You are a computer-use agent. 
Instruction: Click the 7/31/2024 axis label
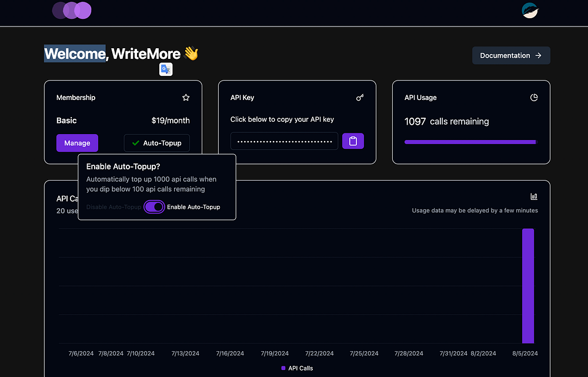[453, 353]
